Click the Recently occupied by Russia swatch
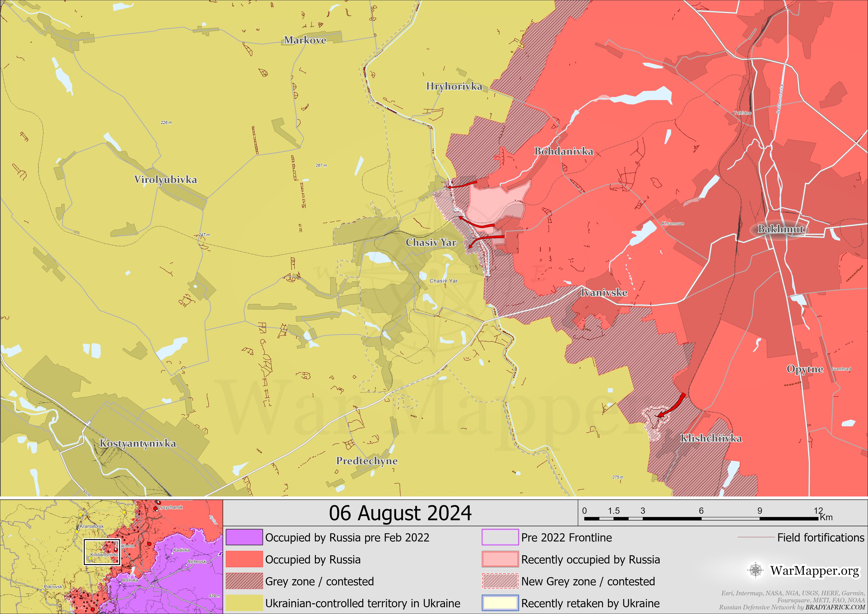The width and height of the screenshot is (868, 614). 500,559
